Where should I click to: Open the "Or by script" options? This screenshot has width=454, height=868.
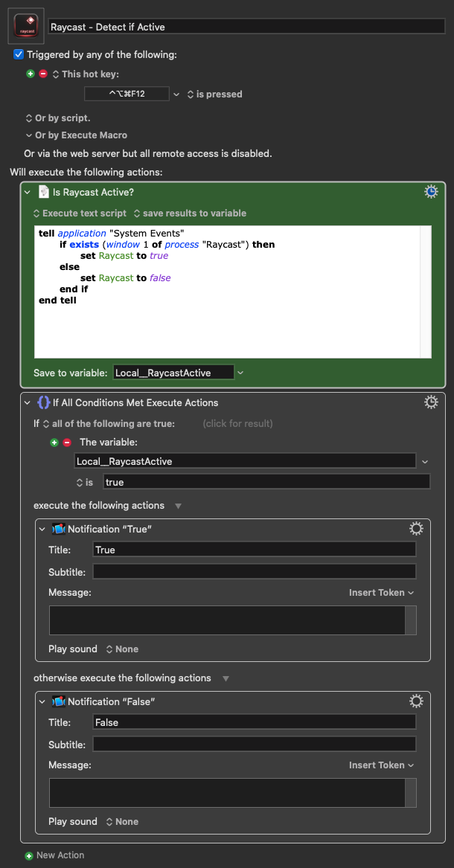58,118
